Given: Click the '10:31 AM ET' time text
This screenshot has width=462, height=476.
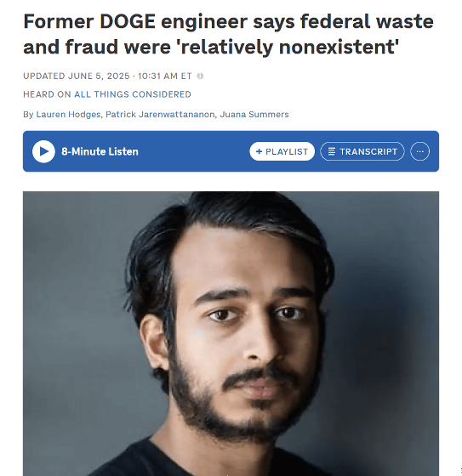Looking at the screenshot, I should coord(165,76).
